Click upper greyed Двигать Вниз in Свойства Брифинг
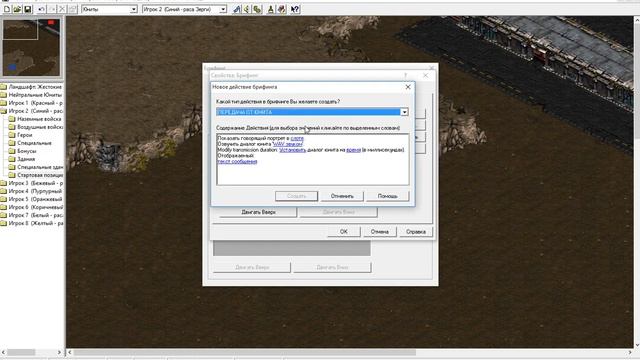The image size is (640, 360). 338,212
